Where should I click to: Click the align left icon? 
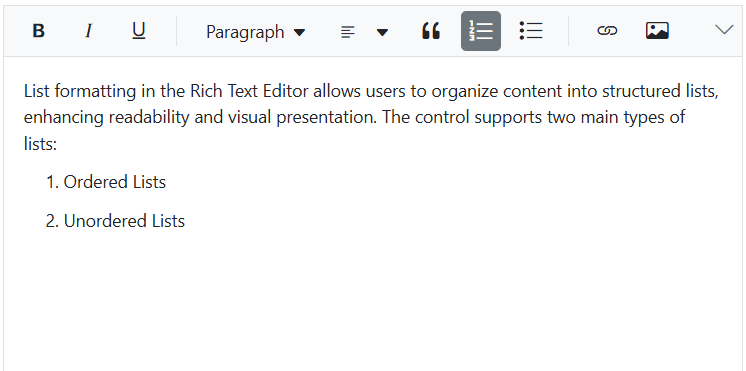[x=348, y=32]
